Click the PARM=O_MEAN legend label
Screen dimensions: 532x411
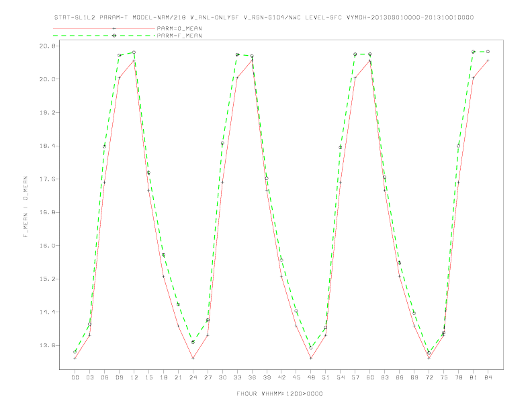pyautogui.click(x=179, y=28)
